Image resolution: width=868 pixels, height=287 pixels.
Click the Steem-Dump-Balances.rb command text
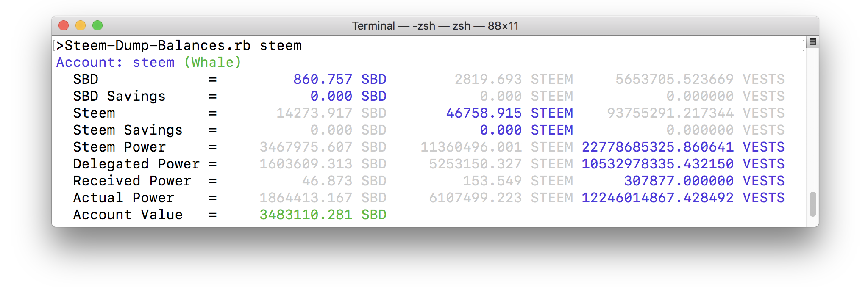157,45
